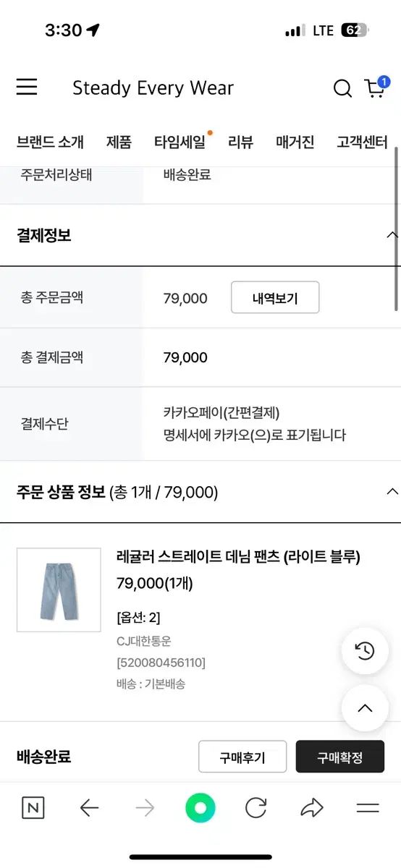Tap the green circle center button
The width and height of the screenshot is (401, 868).
pos(200,808)
